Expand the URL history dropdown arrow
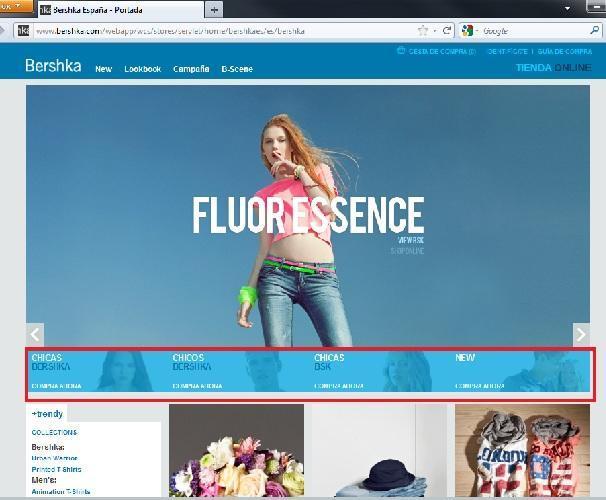 (x=435, y=31)
